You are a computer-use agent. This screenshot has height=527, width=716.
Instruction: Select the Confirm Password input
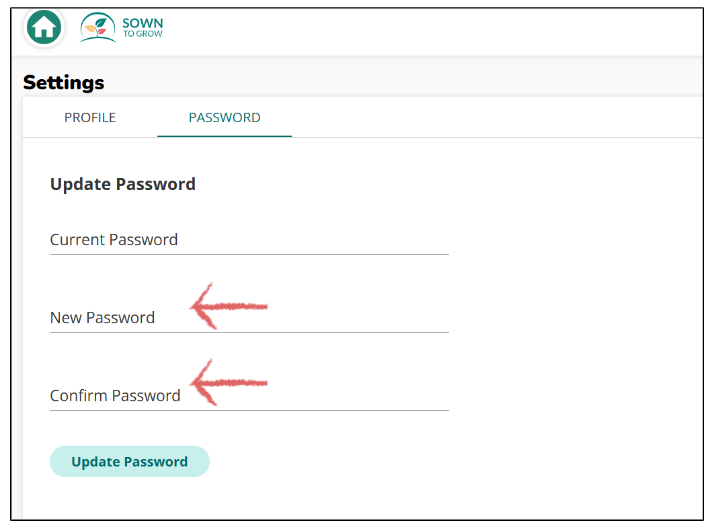pos(249,395)
